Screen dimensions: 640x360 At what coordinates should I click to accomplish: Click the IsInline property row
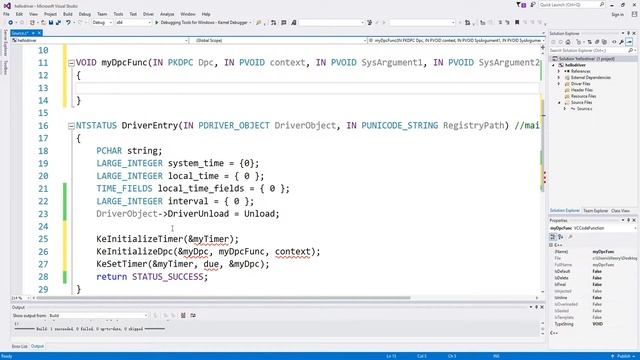pos(593,298)
